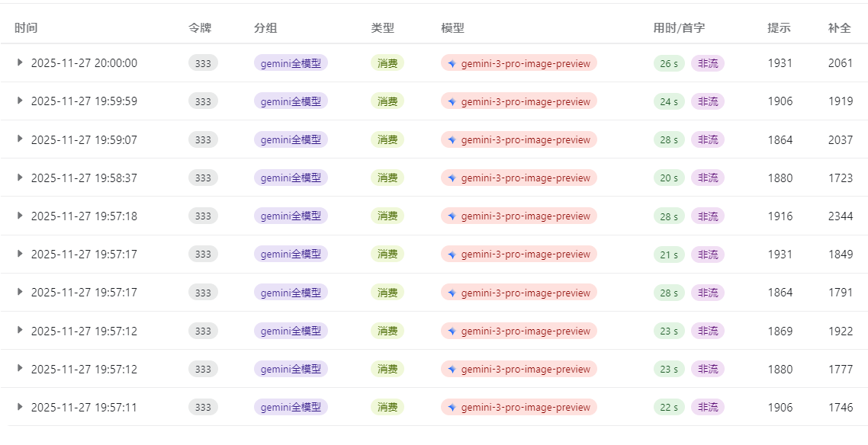Click the 24 s duration tag
Viewport: 868px width, 445px height.
pyautogui.click(x=669, y=101)
